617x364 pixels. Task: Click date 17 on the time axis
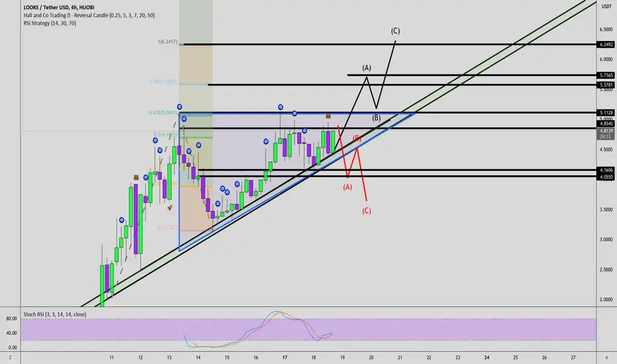click(285, 357)
